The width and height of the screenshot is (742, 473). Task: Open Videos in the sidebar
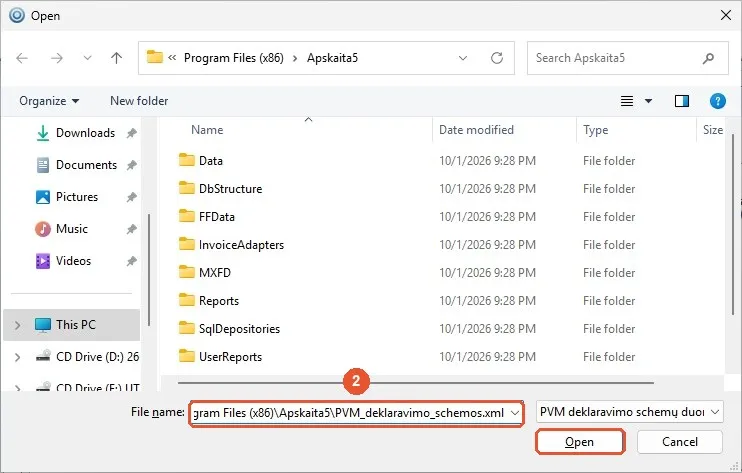73,261
